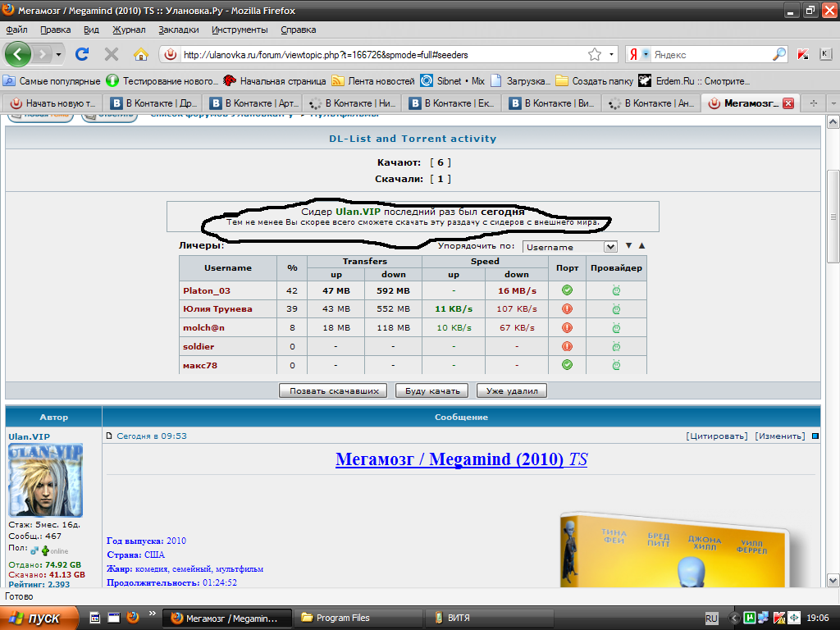Click the provider icon for soldier
Image resolution: width=840 pixels, height=630 pixels.
(x=616, y=347)
